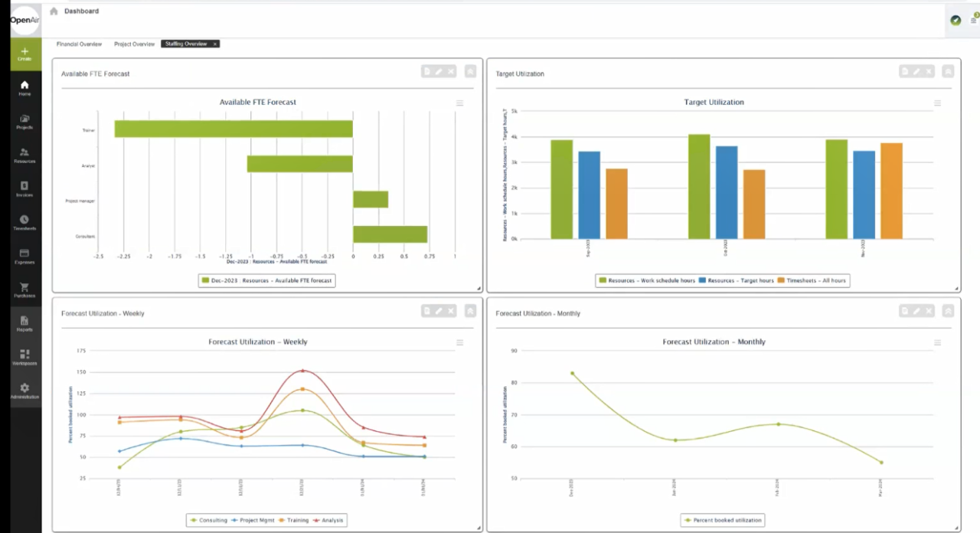Image resolution: width=980 pixels, height=533 pixels.
Task: Open Target Utilization chart hamburger menu
Action: pyautogui.click(x=937, y=103)
